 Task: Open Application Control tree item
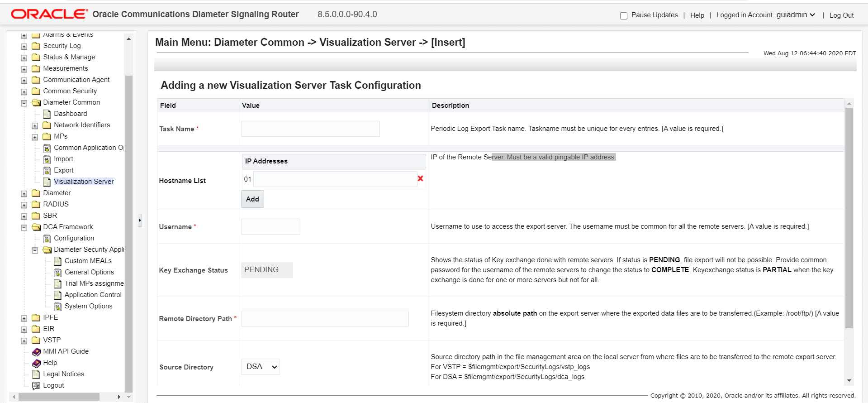93,295
